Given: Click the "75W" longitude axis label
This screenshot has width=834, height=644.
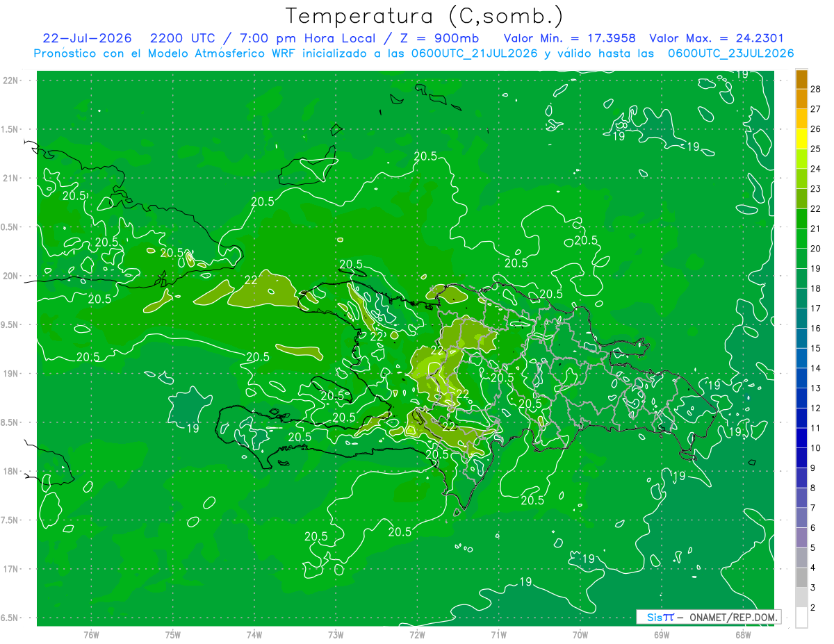Looking at the screenshot, I should 173,634.
